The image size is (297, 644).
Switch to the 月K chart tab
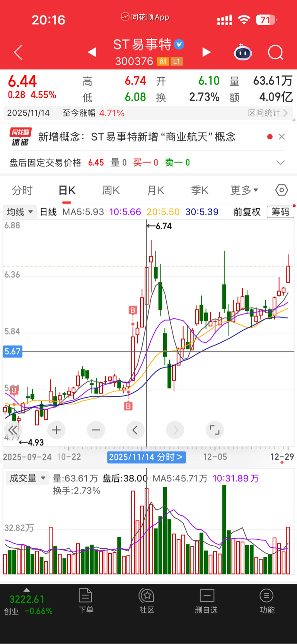click(x=156, y=191)
